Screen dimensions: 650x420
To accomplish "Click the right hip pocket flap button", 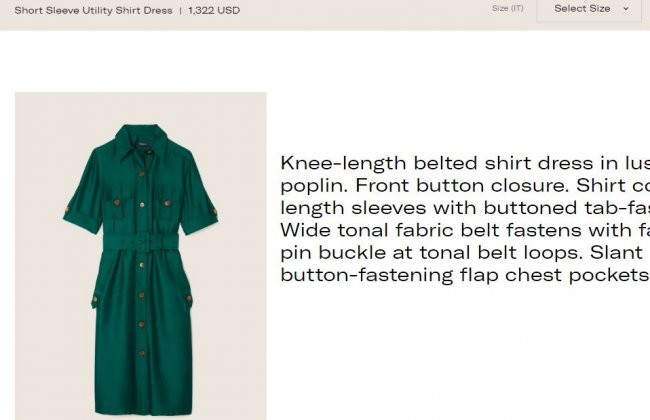I will 189,298.
